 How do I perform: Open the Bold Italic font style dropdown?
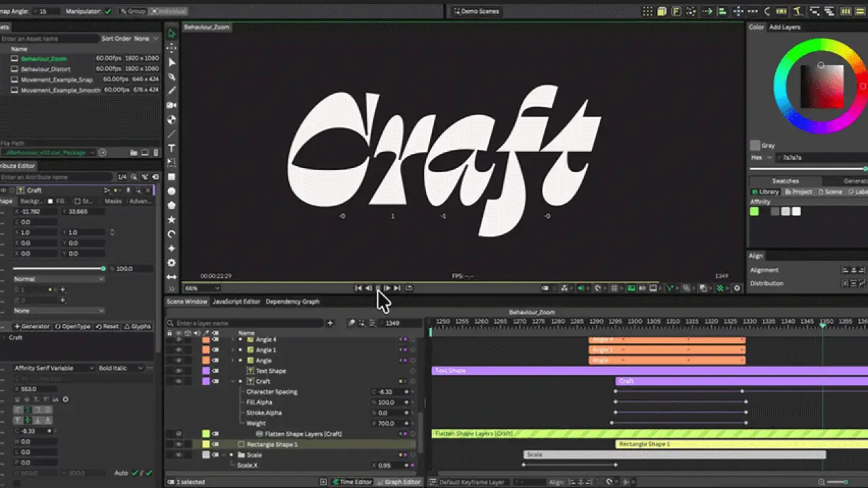(x=122, y=368)
